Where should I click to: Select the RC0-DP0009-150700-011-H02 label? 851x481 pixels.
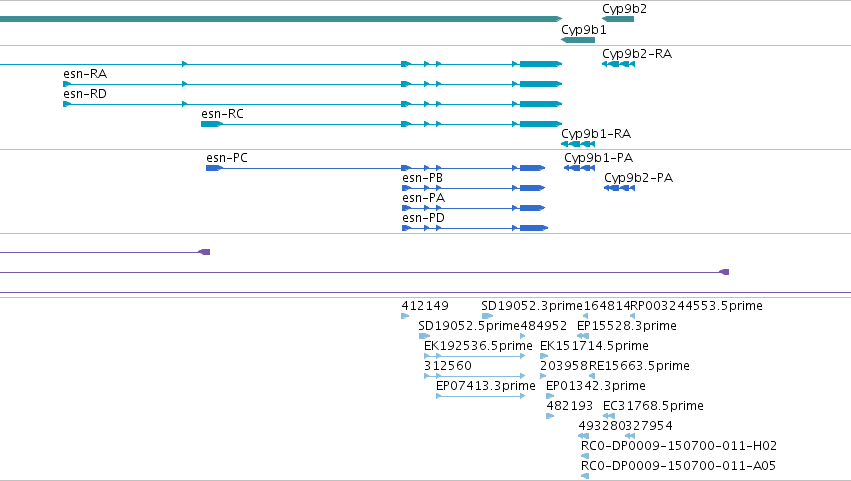click(x=679, y=446)
